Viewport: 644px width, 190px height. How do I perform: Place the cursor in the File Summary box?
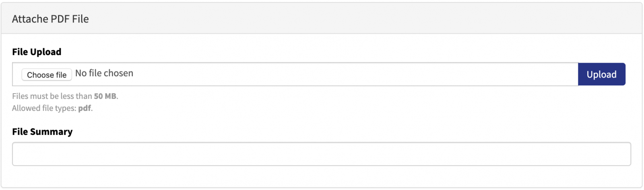322,154
